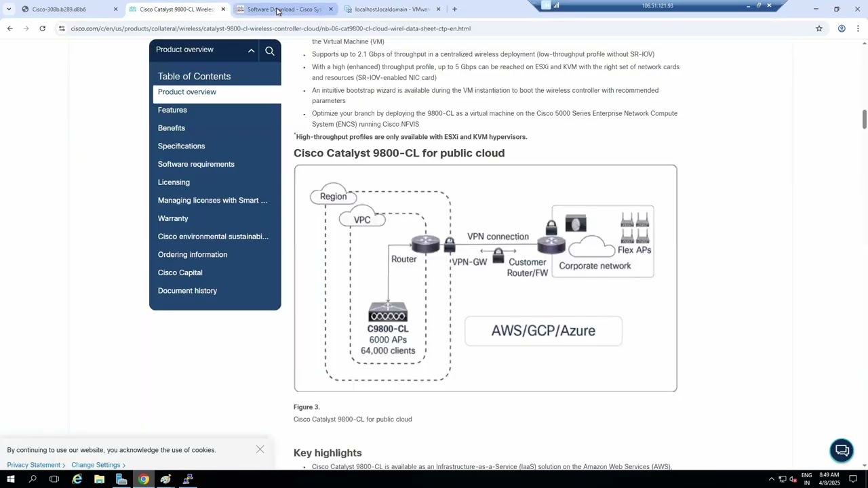Go back with the browser back arrow
Screen dimensions: 868x488
[9, 28]
